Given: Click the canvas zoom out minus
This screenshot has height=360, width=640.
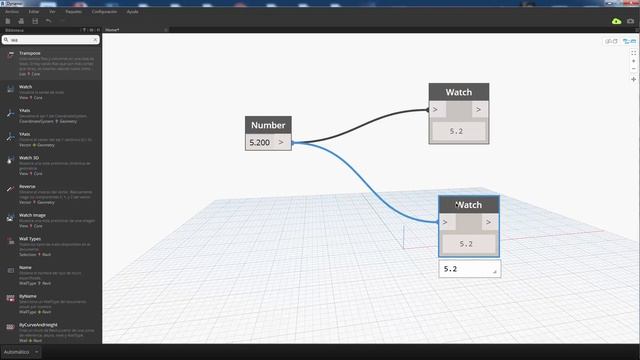Looking at the screenshot, I should [x=633, y=69].
